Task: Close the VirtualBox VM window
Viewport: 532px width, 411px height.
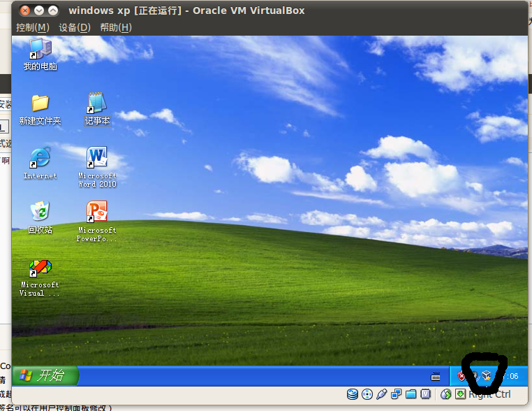Action: 24,11
